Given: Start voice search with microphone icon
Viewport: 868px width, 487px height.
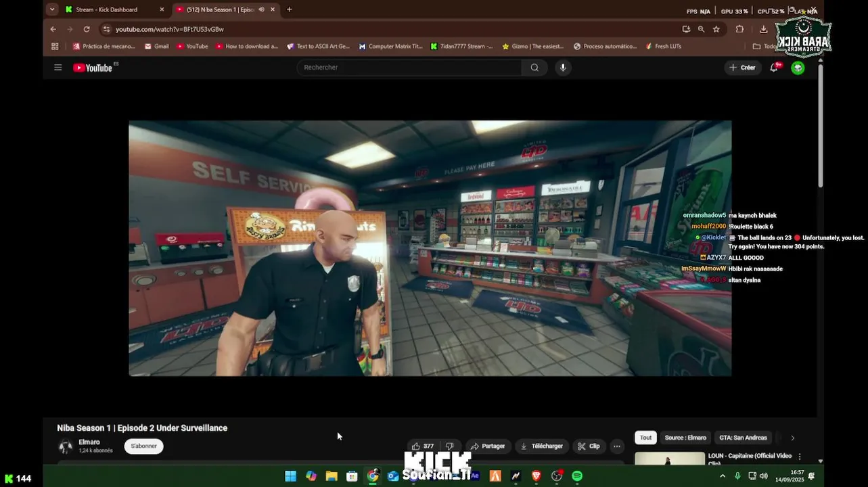Looking at the screenshot, I should 562,68.
